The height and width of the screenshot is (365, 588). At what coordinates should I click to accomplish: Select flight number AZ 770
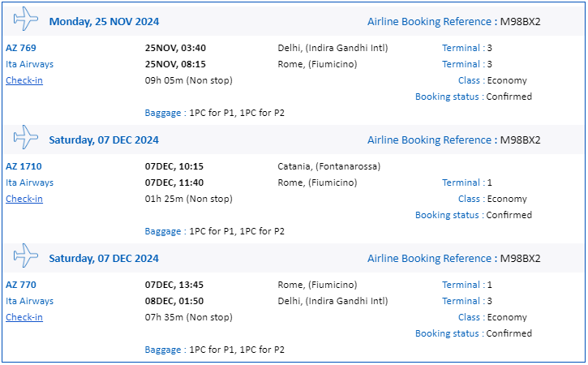(x=21, y=285)
